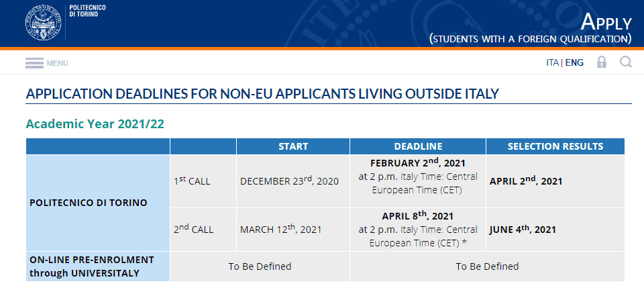Select the START column header
Screen dimensions: 644x298
point(293,146)
